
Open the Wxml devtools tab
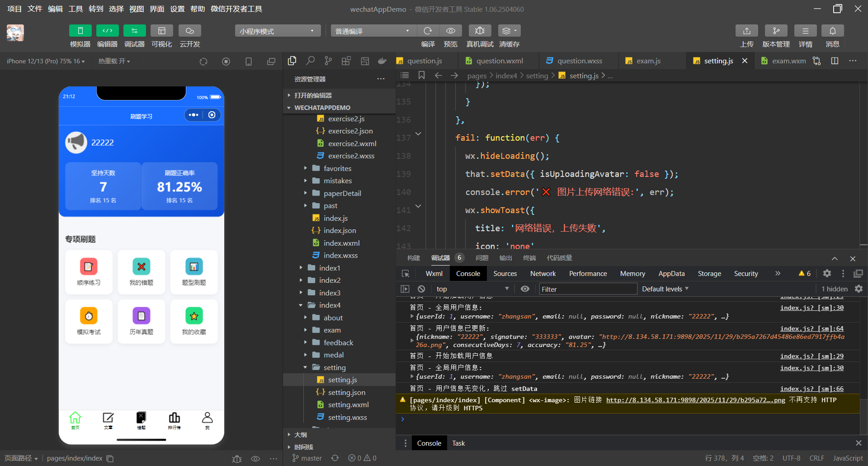(x=434, y=273)
